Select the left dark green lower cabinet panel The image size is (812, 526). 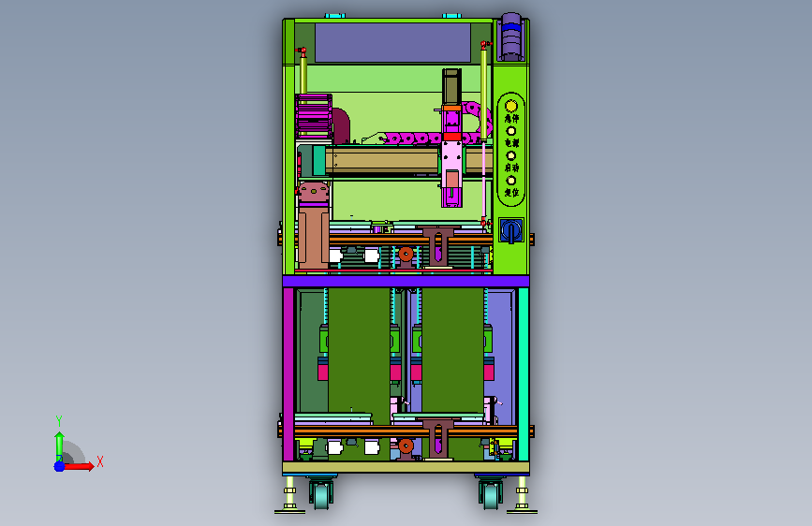[359, 349]
